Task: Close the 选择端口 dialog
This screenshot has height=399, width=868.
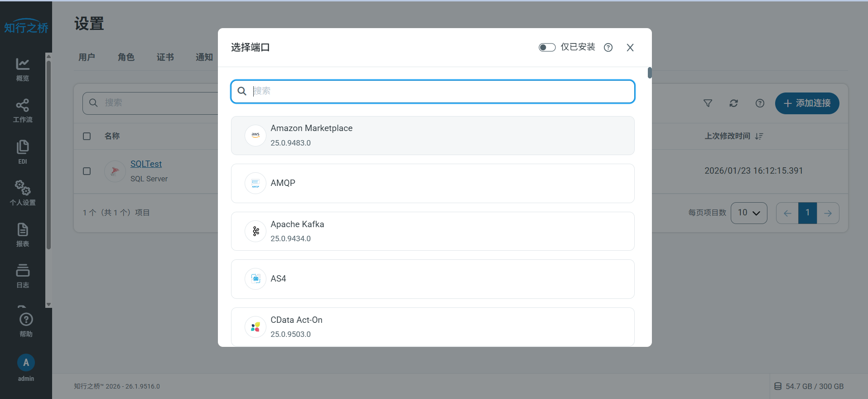Action: click(630, 48)
